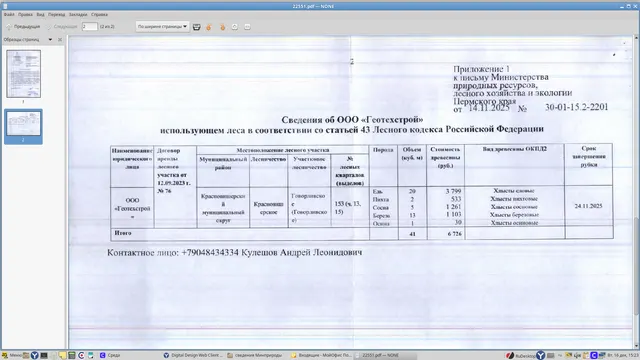Screen dimensions: 640x360
Task: Go to previous page with Предыдущая
Action: (x=23, y=27)
